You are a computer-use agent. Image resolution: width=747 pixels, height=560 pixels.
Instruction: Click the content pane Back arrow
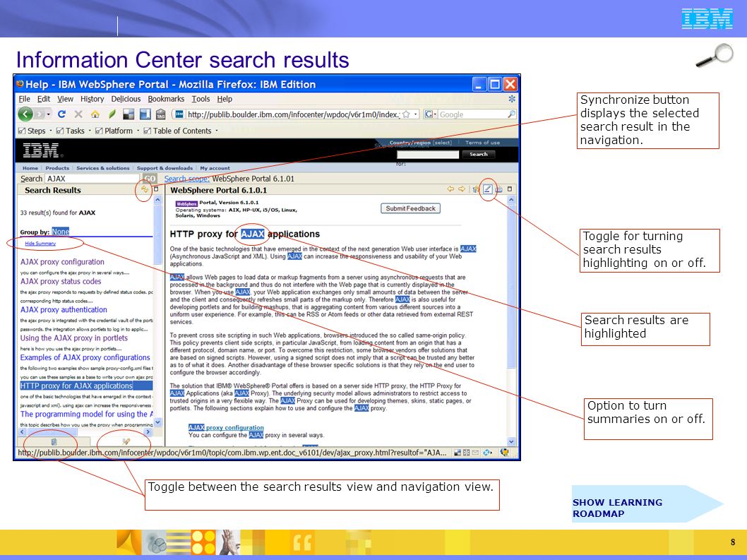pyautogui.click(x=450, y=189)
